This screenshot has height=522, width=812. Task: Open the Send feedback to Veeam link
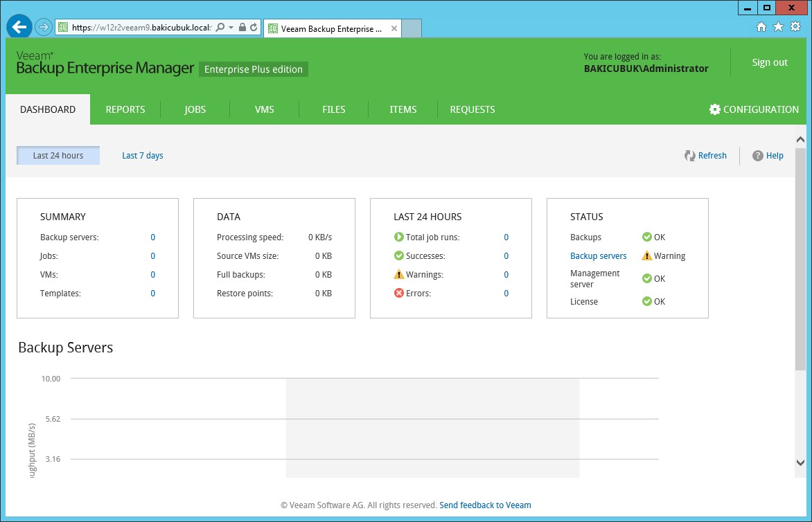[x=485, y=505]
